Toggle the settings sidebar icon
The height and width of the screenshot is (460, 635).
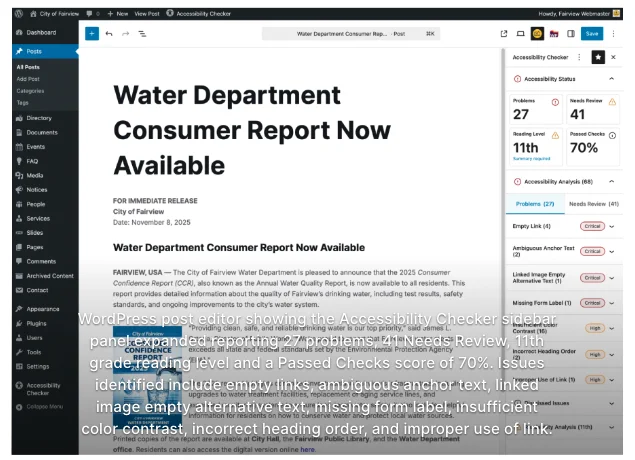[571, 34]
